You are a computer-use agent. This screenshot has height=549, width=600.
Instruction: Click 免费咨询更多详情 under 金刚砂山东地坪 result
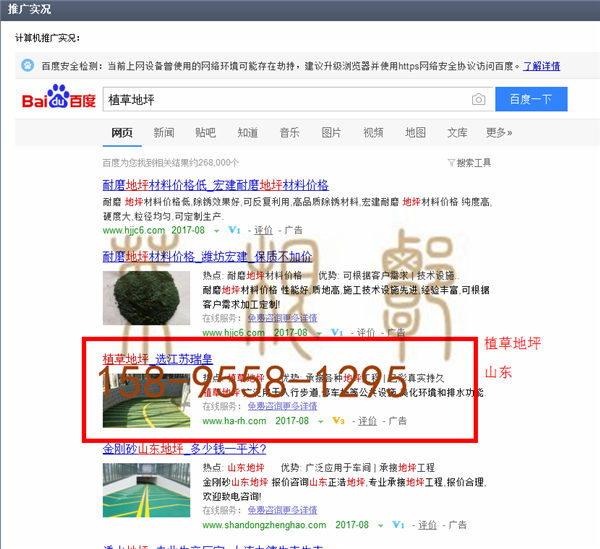tap(282, 510)
